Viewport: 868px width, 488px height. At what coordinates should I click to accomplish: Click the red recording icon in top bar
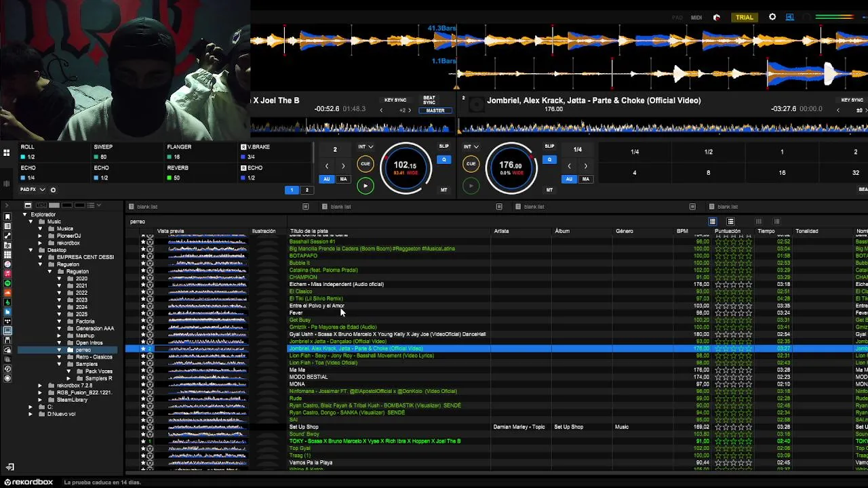(717, 18)
